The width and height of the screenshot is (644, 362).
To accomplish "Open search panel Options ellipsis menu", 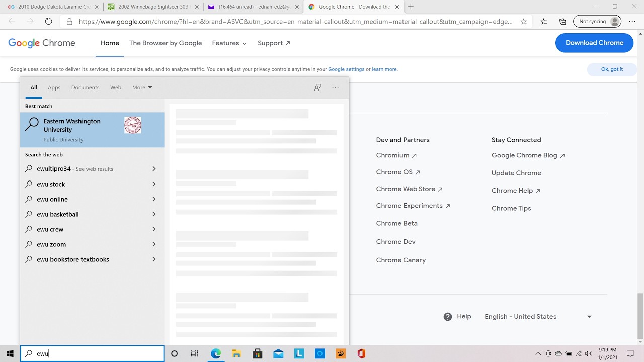I will tap(336, 87).
